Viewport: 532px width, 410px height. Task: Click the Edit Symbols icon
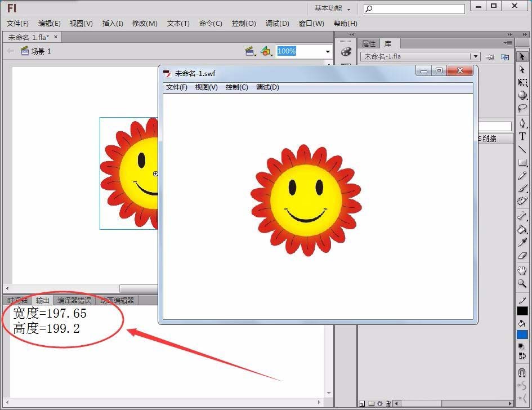[x=266, y=52]
